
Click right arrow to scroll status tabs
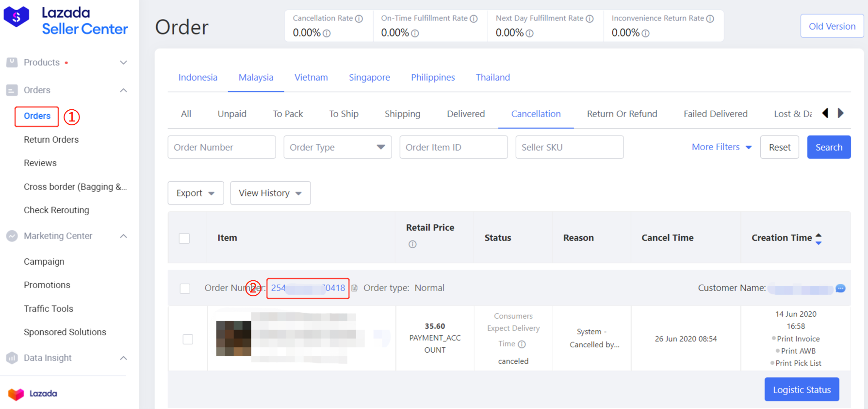pyautogui.click(x=841, y=113)
